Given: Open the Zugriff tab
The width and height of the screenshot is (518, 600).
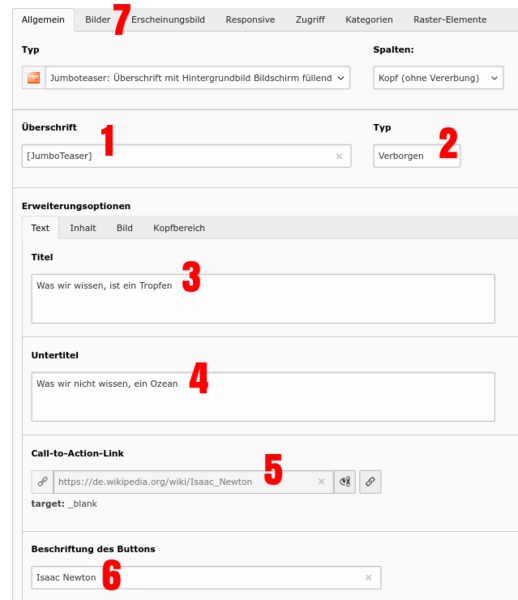Looking at the screenshot, I should tap(310, 20).
